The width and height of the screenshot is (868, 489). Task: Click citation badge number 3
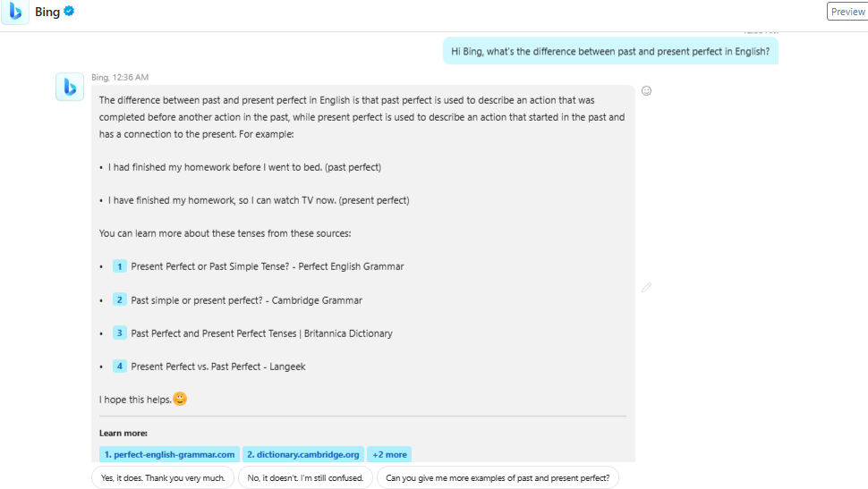pos(120,333)
